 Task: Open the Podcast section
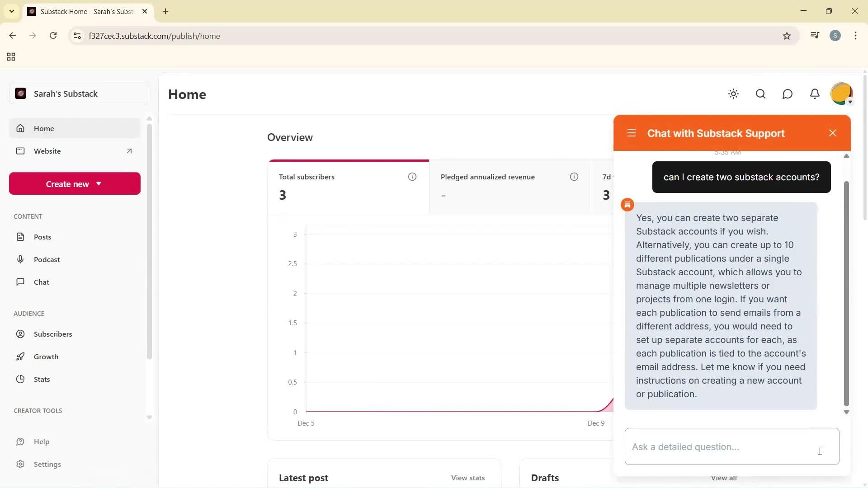click(x=47, y=259)
